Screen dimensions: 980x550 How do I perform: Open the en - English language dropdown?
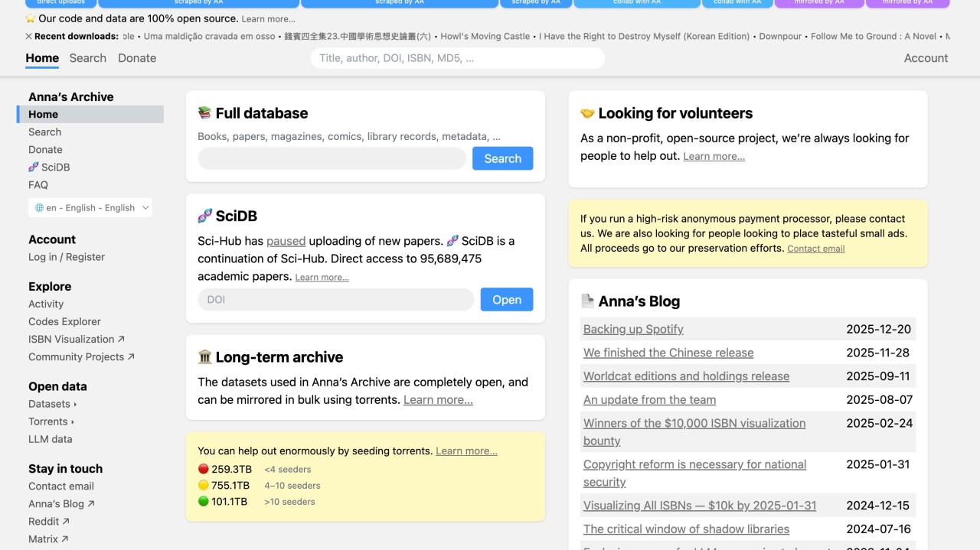coord(90,207)
